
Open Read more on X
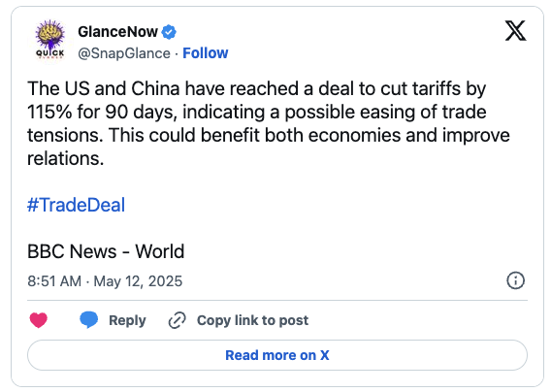[x=277, y=355]
